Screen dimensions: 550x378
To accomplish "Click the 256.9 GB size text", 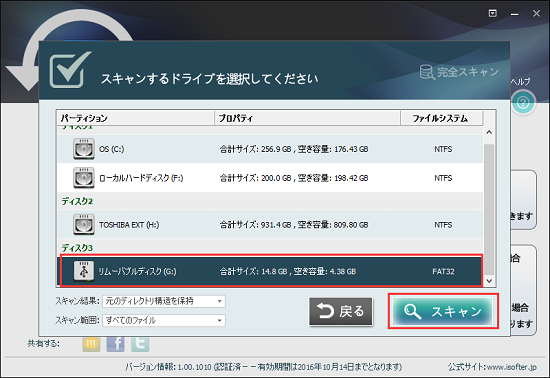I will coord(276,149).
